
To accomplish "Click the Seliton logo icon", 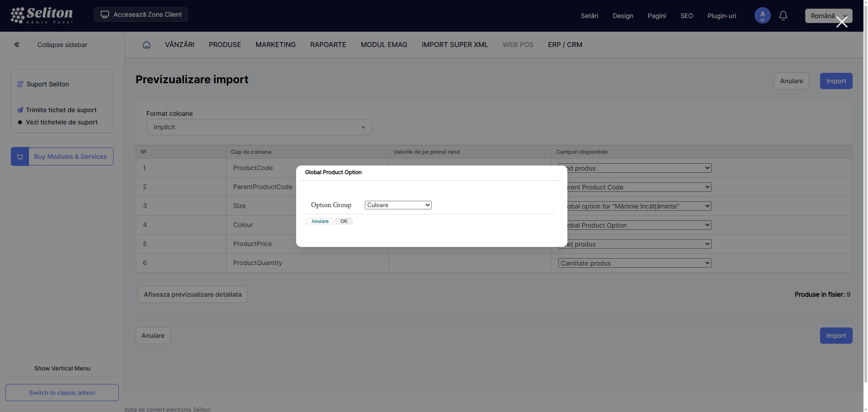I will (18, 15).
